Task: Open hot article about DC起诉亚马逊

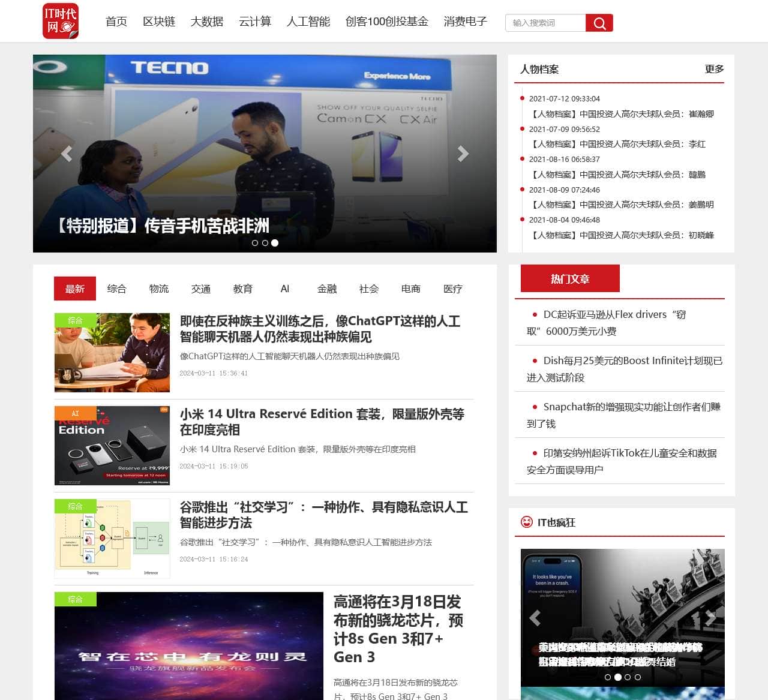Action: click(x=607, y=323)
